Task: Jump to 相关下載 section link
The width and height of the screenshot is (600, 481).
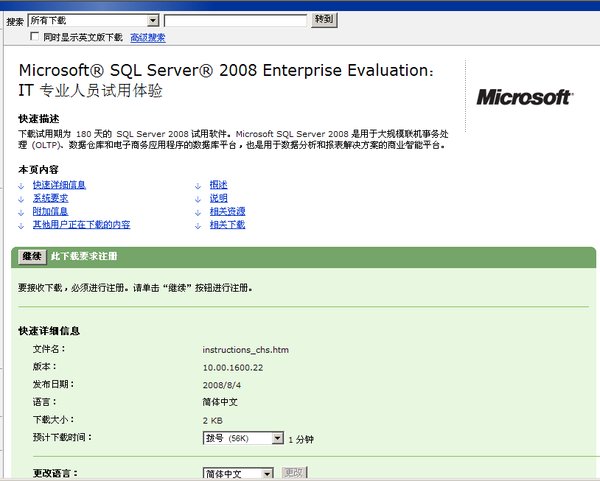Action: pos(227,225)
